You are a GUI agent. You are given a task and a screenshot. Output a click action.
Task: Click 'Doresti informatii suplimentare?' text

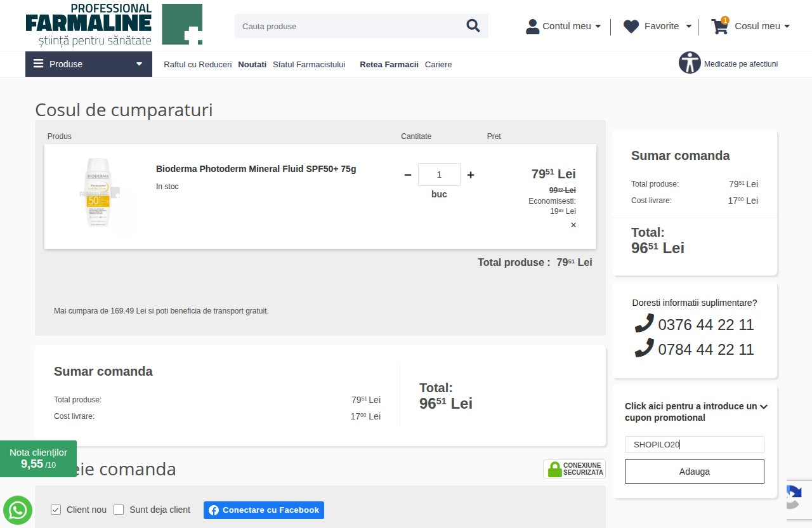coord(695,303)
